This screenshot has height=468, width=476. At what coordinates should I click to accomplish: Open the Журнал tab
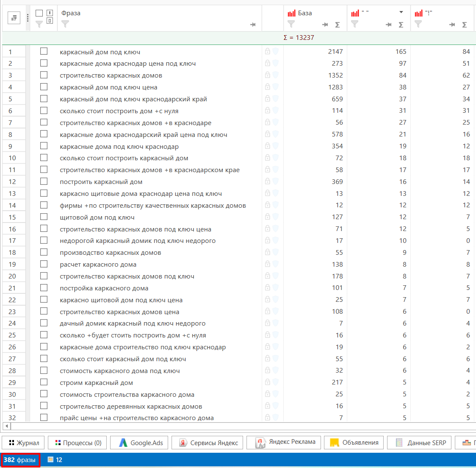tap(24, 443)
